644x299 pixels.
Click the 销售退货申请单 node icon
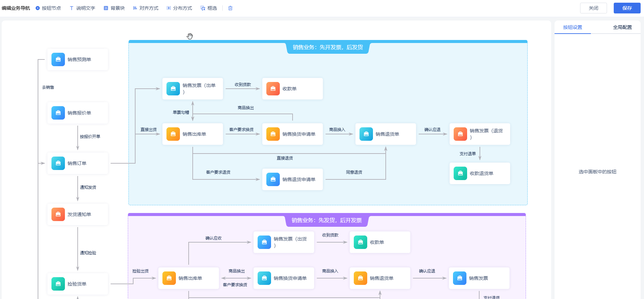point(273,179)
